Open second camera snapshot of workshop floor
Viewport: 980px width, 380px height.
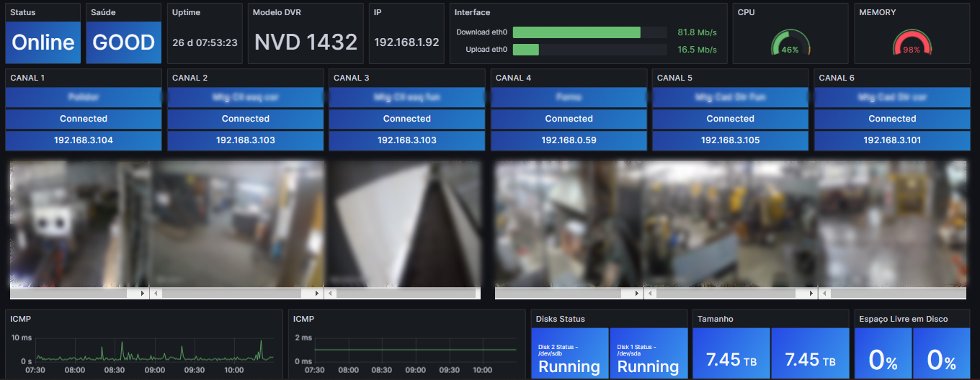coord(238,224)
